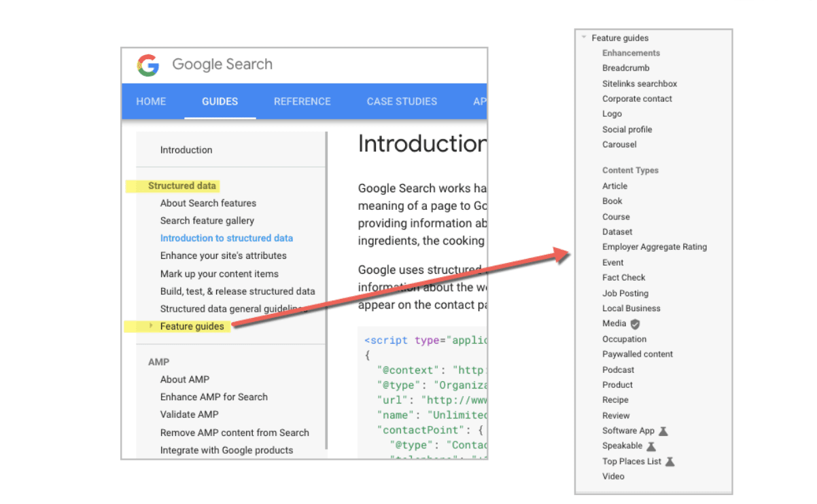Open the HOME tab
817x504 pixels.
tap(151, 101)
